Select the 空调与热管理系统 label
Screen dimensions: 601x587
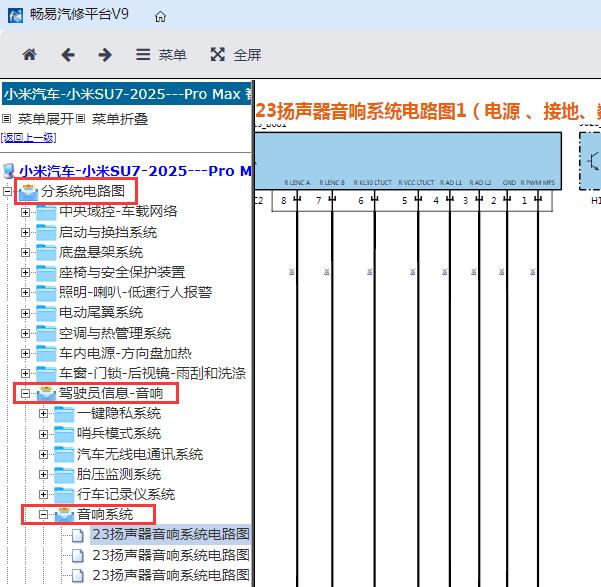[115, 333]
